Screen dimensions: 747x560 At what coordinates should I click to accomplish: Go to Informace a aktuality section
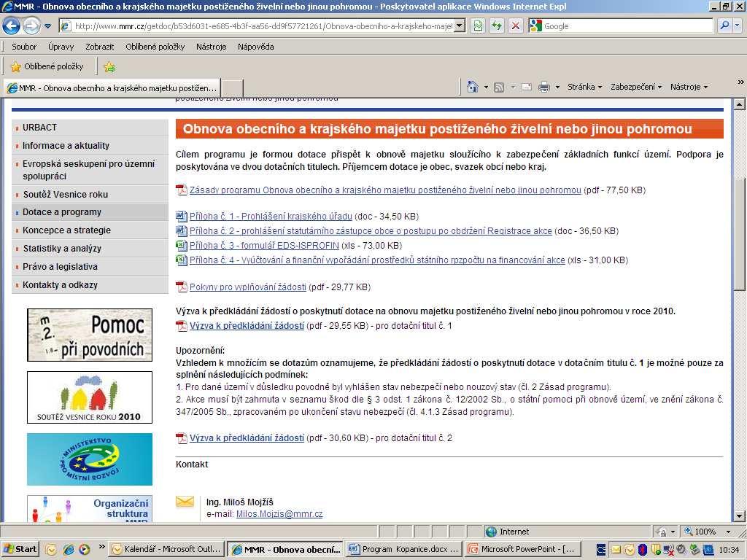pos(90,146)
